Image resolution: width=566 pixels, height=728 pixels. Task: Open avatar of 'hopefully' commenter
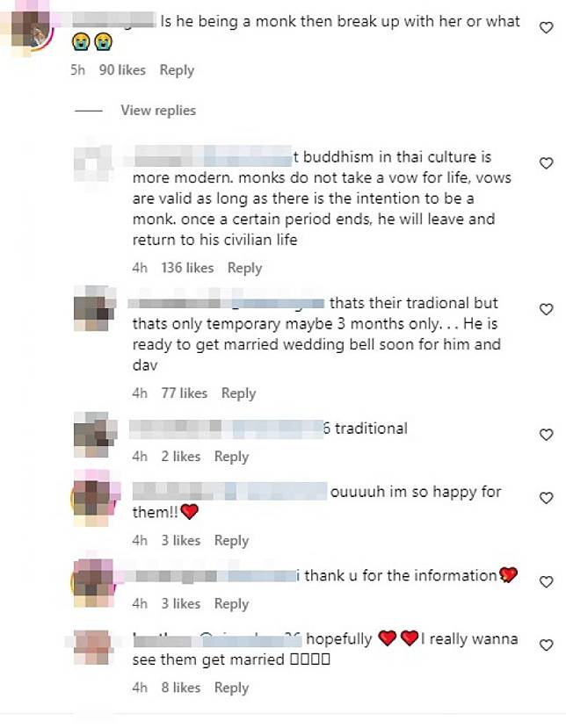93,646
